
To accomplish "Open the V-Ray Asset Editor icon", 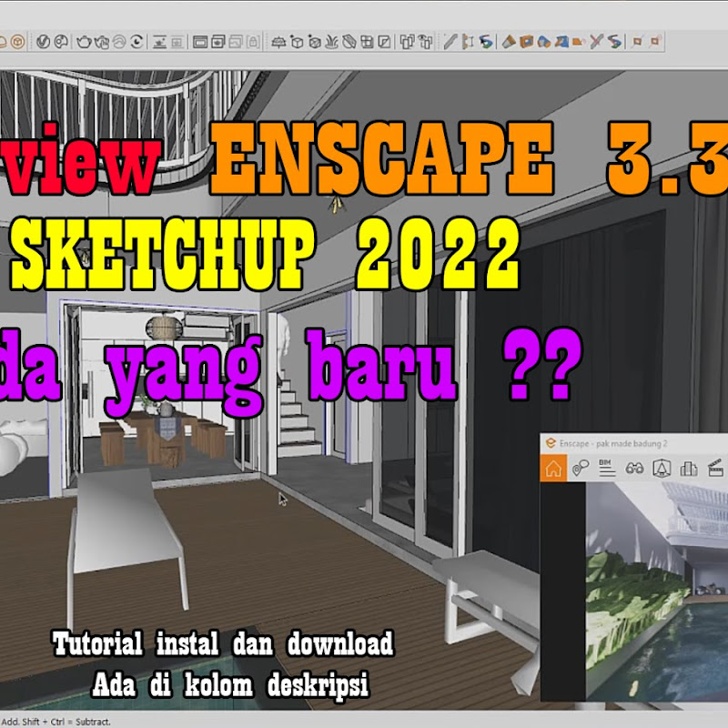I will coord(43,42).
